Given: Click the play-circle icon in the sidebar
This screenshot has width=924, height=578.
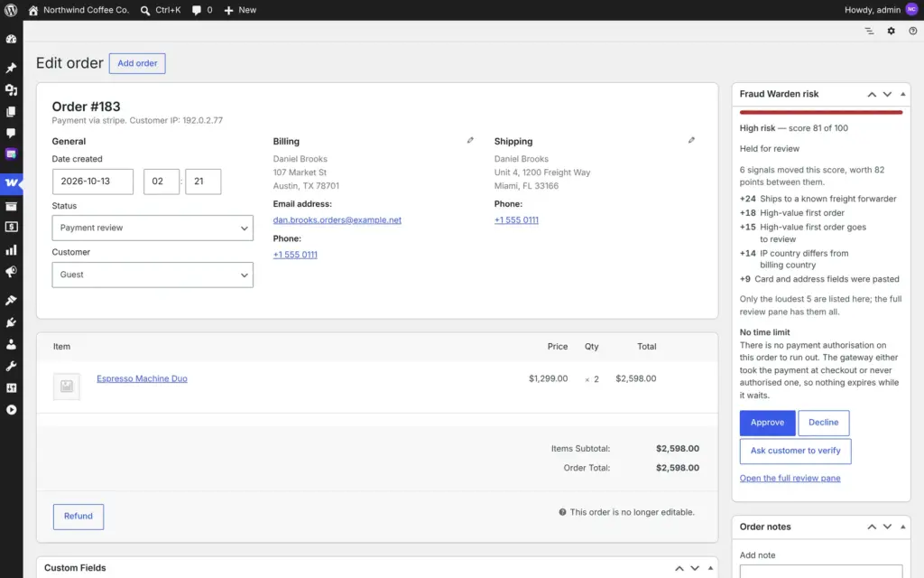Looking at the screenshot, I should tap(11, 410).
